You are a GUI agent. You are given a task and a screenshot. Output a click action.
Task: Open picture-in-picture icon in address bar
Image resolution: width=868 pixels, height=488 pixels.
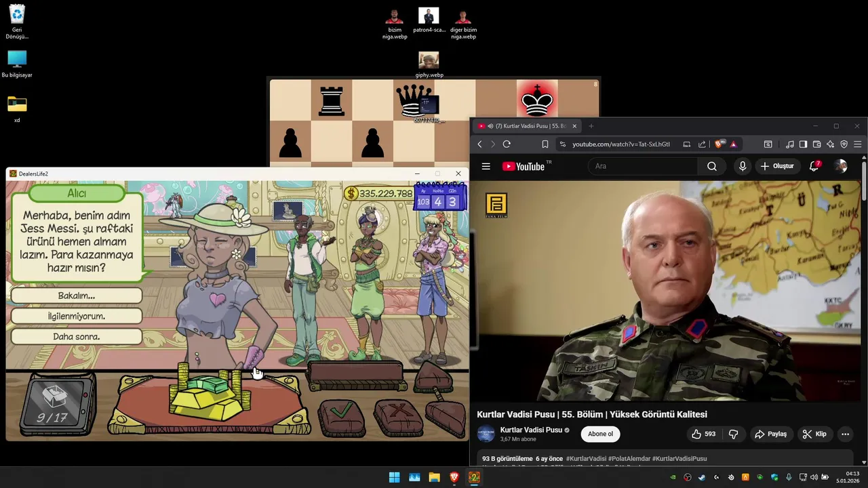click(x=686, y=144)
